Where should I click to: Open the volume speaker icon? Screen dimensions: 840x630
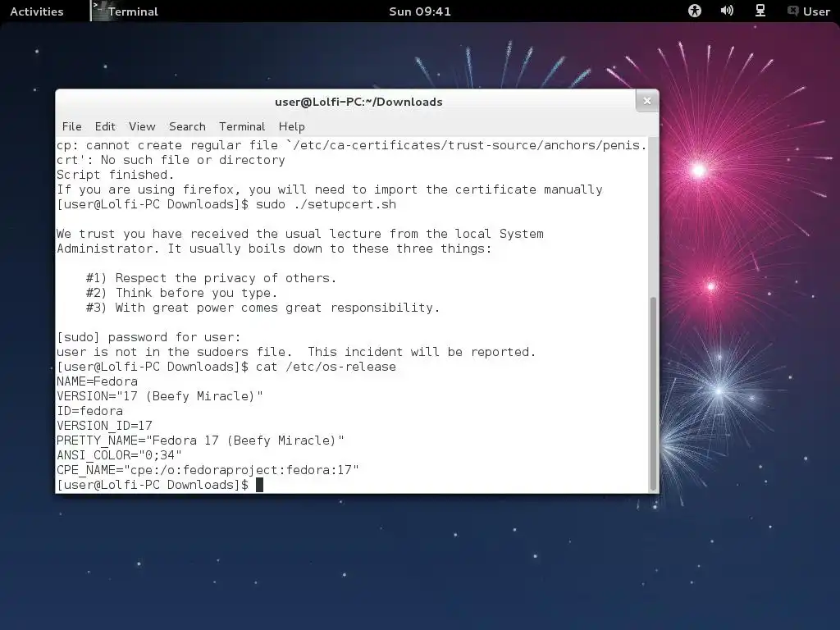(727, 11)
